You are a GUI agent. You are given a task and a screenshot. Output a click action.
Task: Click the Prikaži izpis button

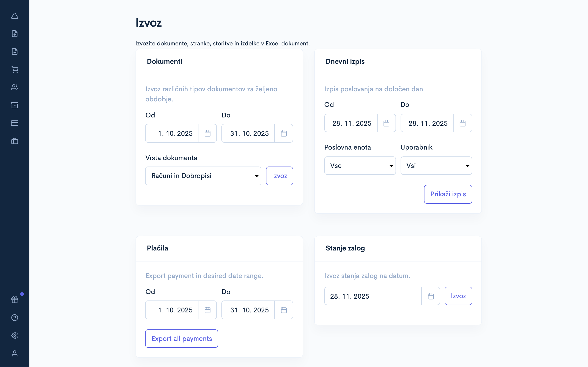(448, 194)
